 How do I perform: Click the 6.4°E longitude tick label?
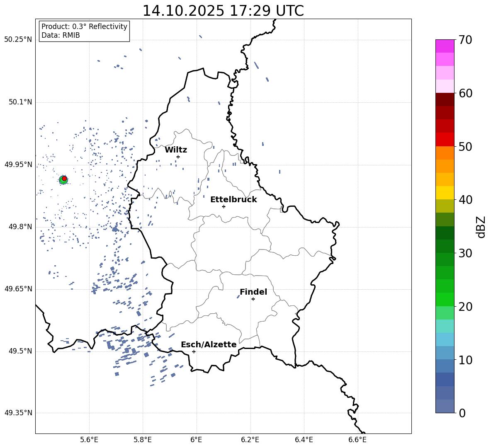click(x=304, y=440)
